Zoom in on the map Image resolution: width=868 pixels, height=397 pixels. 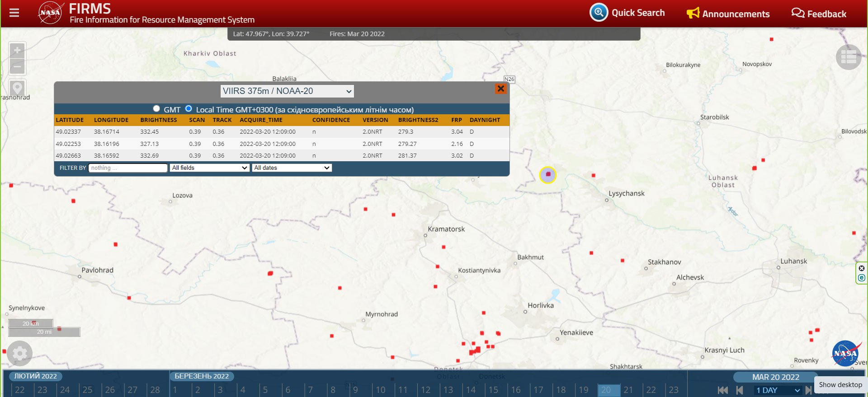(17, 50)
